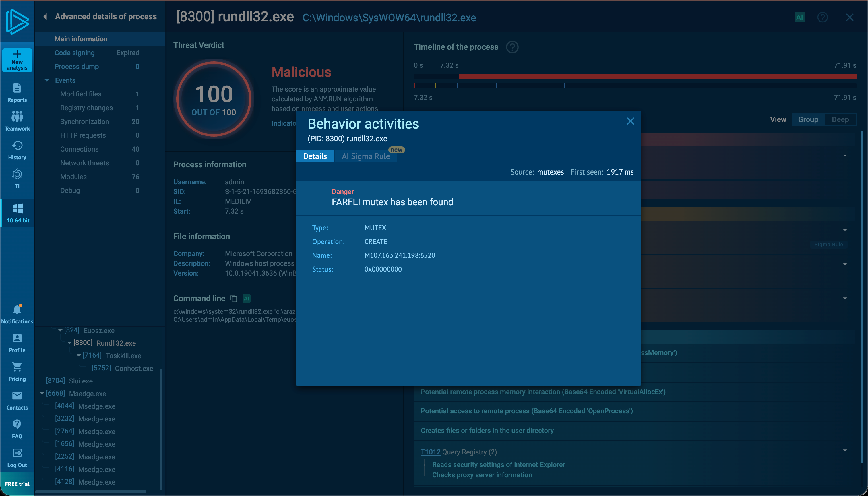
Task: Switch to the AI Sigma Rule tab
Action: [x=365, y=156]
